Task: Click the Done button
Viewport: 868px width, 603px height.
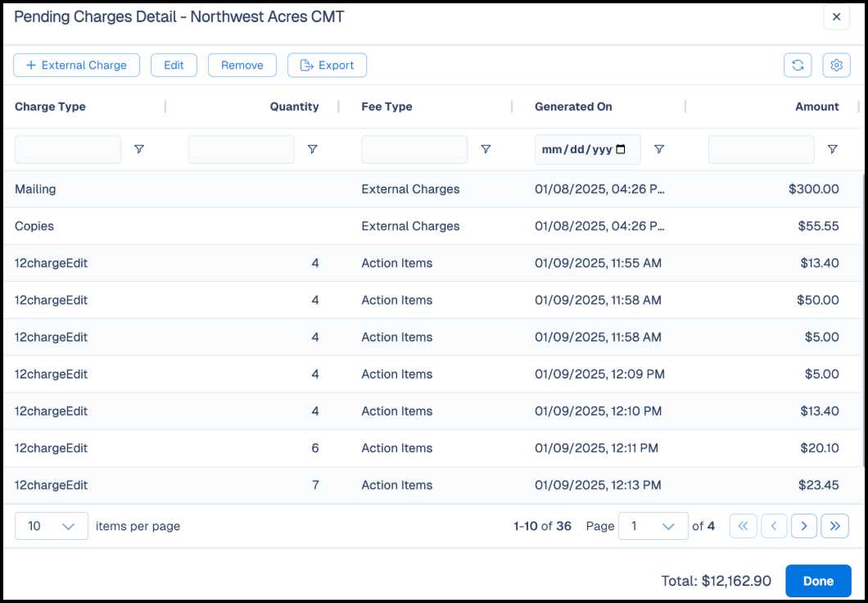Action: tap(818, 581)
